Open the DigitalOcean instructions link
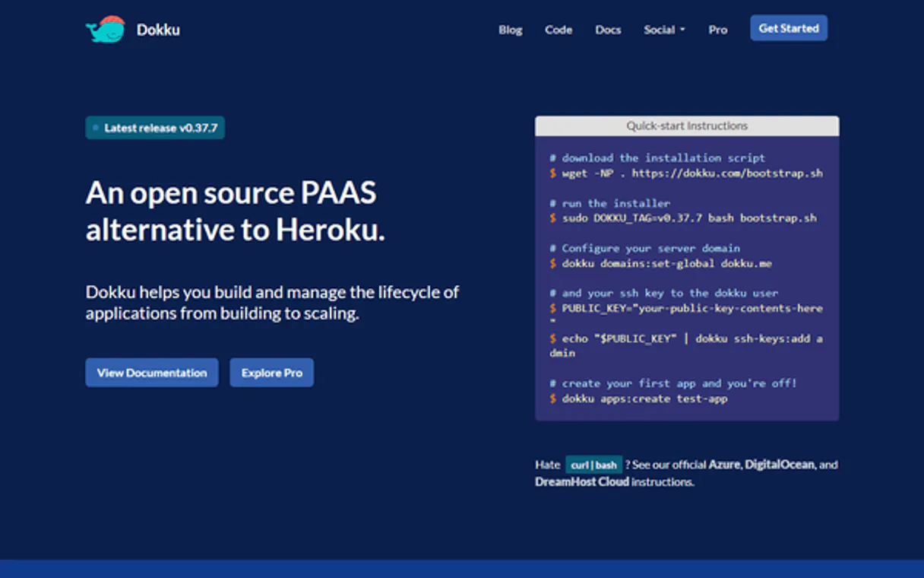The height and width of the screenshot is (578, 924). tap(779, 464)
